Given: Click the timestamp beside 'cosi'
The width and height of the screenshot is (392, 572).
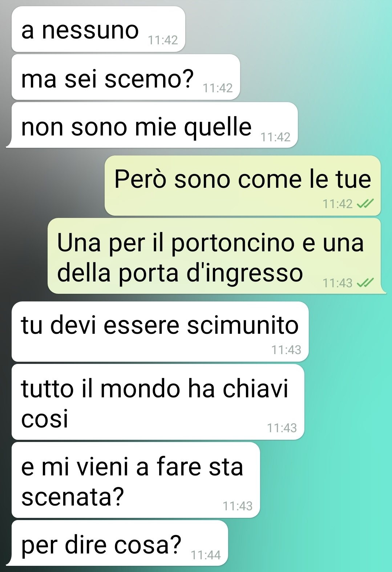Looking at the screenshot, I should pyautogui.click(x=282, y=428).
